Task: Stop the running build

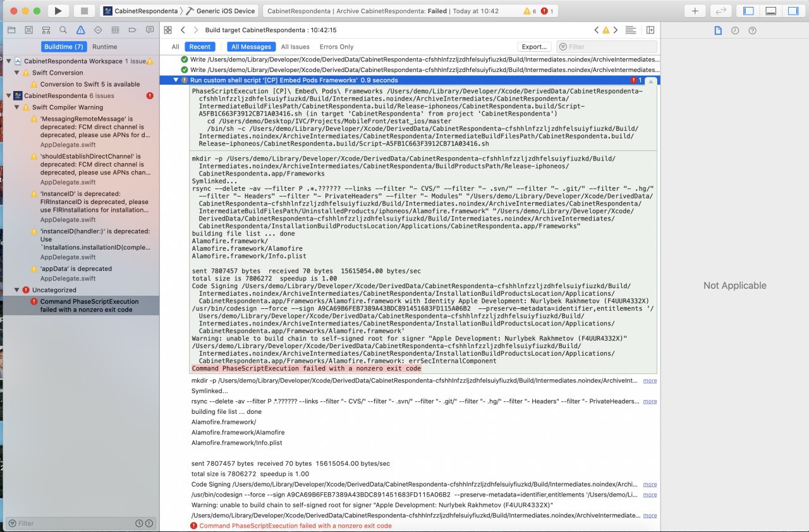Action: coord(84,11)
